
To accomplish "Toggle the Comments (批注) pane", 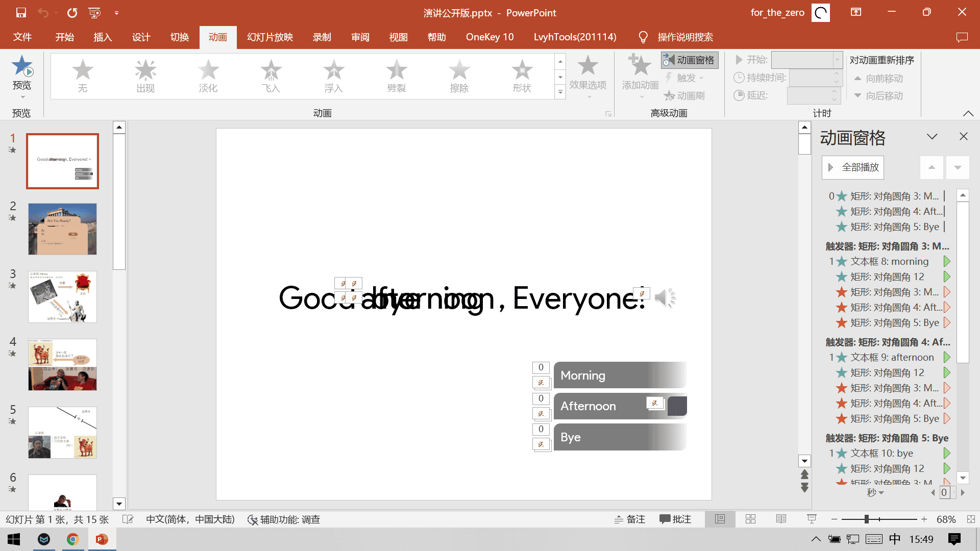I will [x=675, y=519].
